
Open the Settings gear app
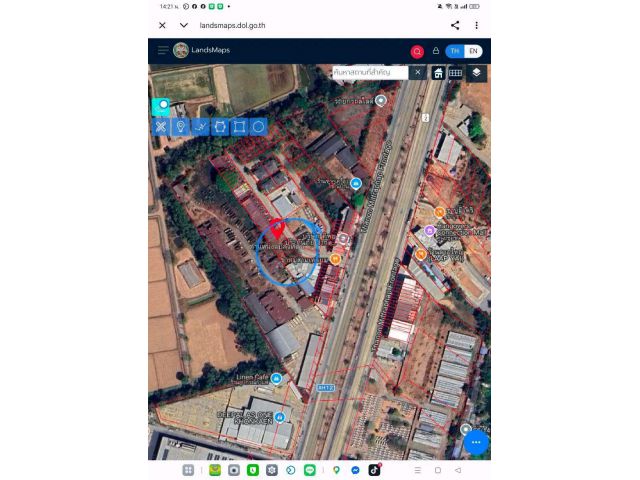[x=272, y=470]
